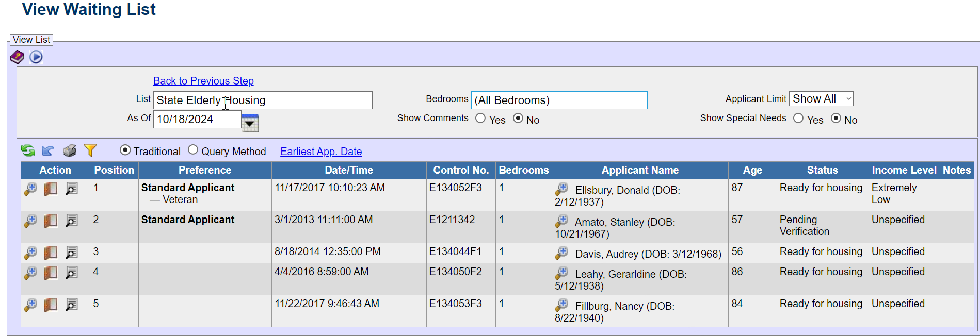Set Show Comments to Yes

tap(480, 119)
